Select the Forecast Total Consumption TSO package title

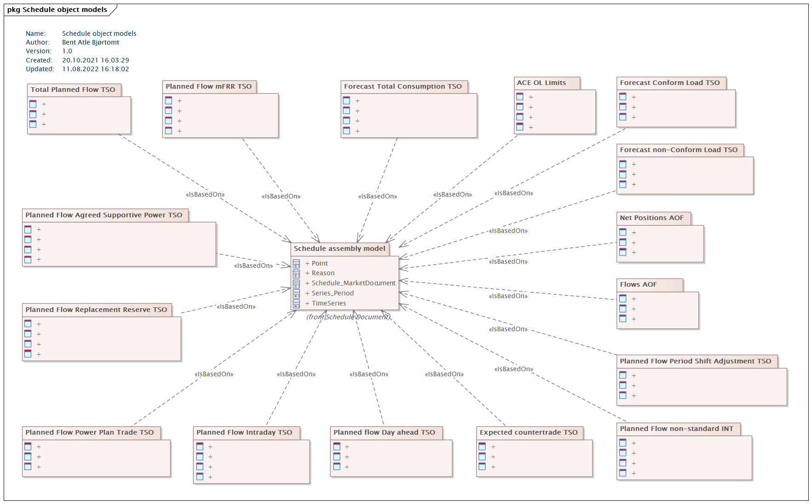(x=403, y=86)
